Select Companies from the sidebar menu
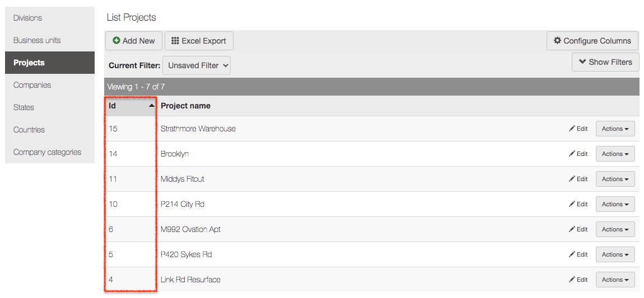This screenshot has height=298, width=644. pyautogui.click(x=32, y=85)
